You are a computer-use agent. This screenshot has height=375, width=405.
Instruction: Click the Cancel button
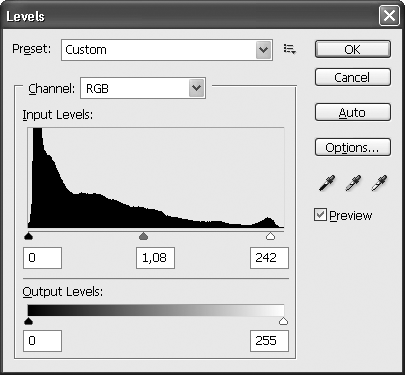353,77
